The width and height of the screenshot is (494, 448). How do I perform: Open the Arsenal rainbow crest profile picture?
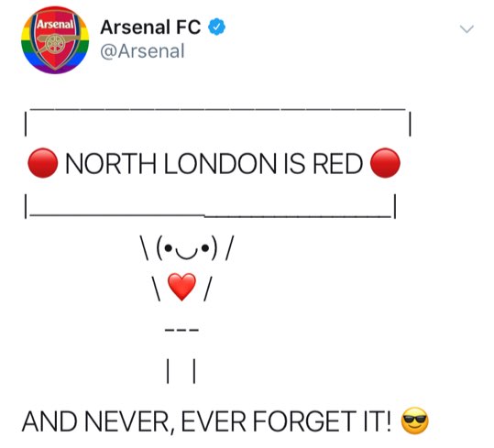(55, 39)
